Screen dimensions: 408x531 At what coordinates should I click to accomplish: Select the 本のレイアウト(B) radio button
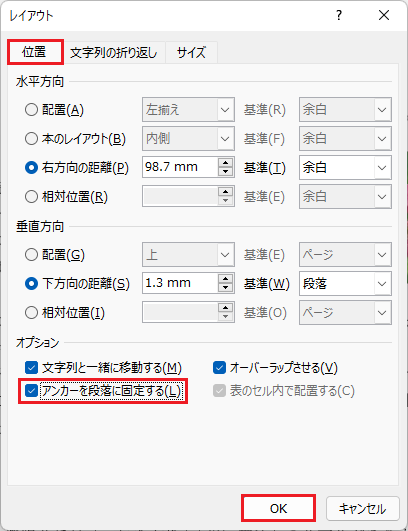point(31,139)
